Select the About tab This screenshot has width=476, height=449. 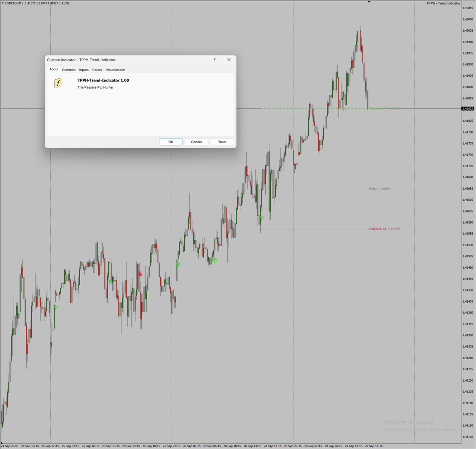pos(54,69)
